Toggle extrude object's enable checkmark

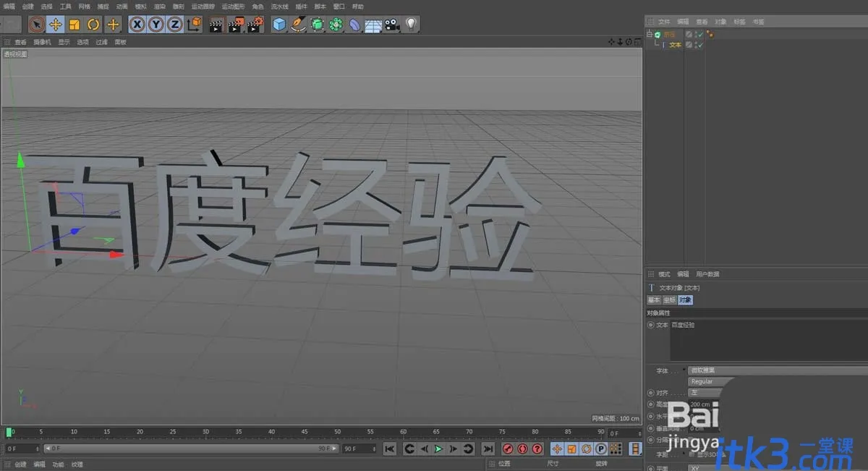tap(699, 35)
